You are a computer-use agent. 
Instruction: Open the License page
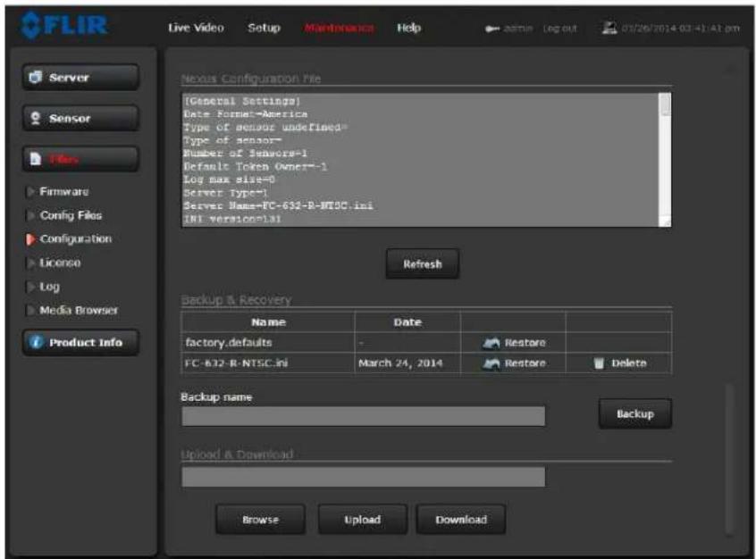click(x=60, y=263)
